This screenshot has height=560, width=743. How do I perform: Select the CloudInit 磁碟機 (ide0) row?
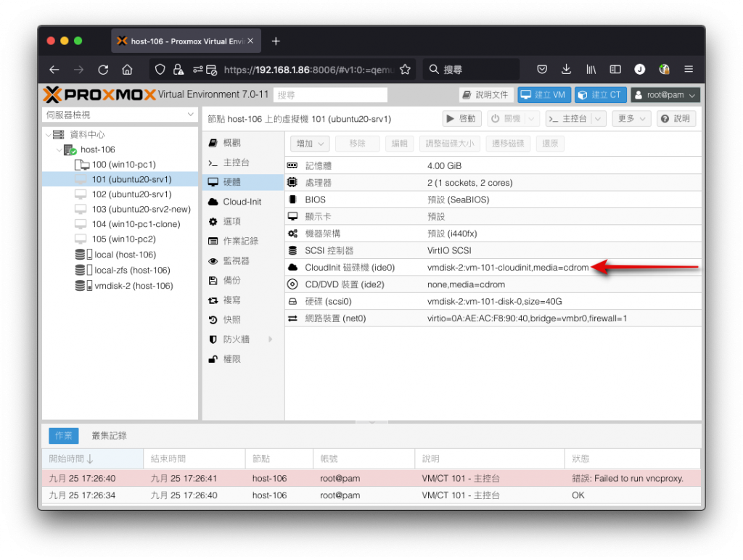(493, 268)
